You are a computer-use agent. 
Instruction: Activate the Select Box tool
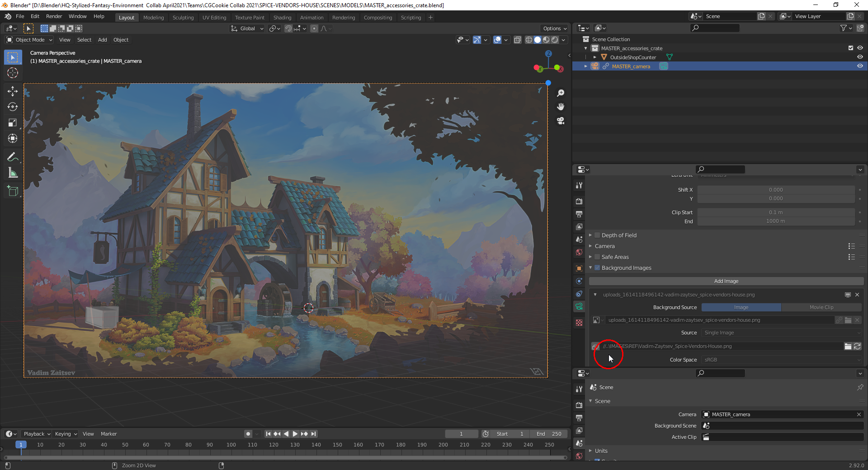click(x=13, y=57)
